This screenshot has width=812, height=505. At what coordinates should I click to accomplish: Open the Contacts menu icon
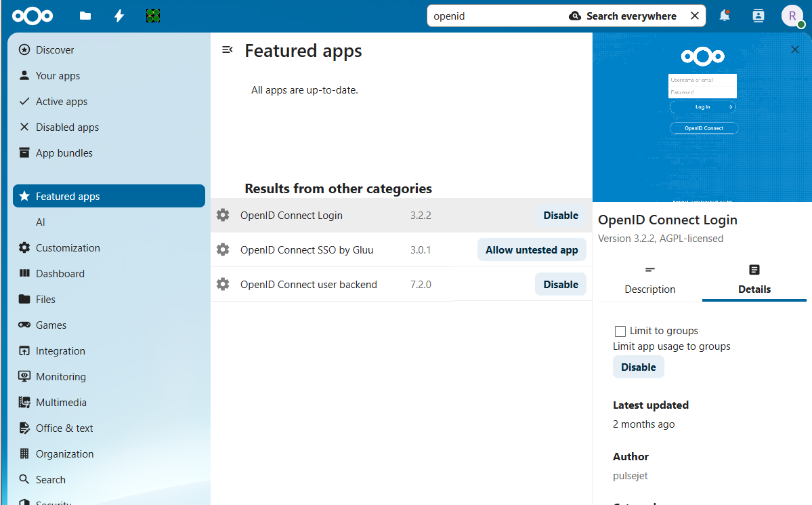(758, 16)
